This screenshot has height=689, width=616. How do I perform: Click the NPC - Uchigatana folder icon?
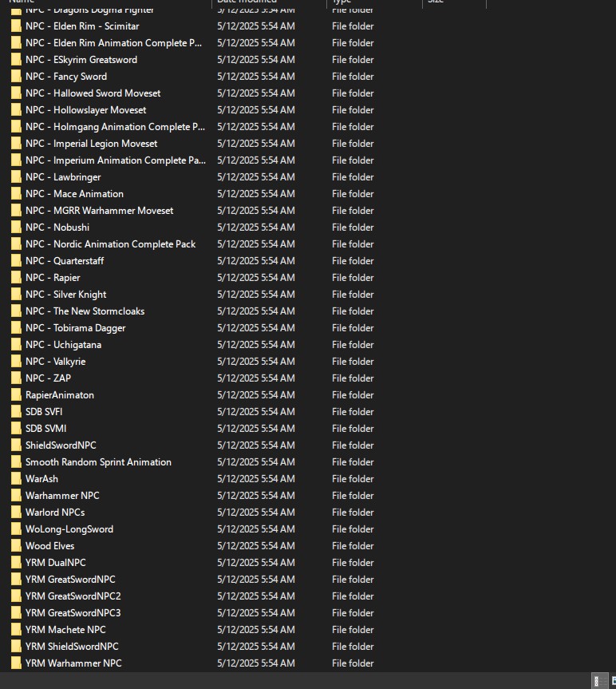point(16,345)
